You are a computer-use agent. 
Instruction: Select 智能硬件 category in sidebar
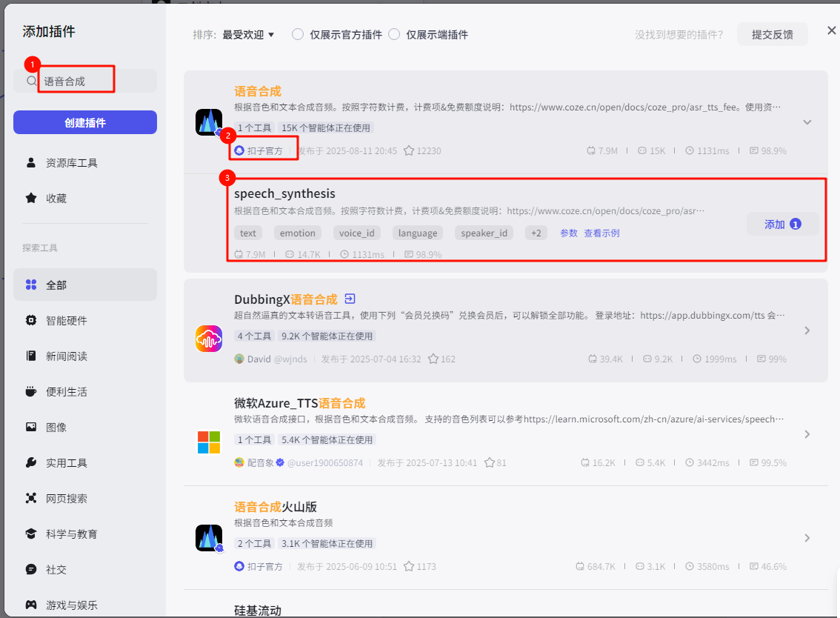[x=67, y=321]
